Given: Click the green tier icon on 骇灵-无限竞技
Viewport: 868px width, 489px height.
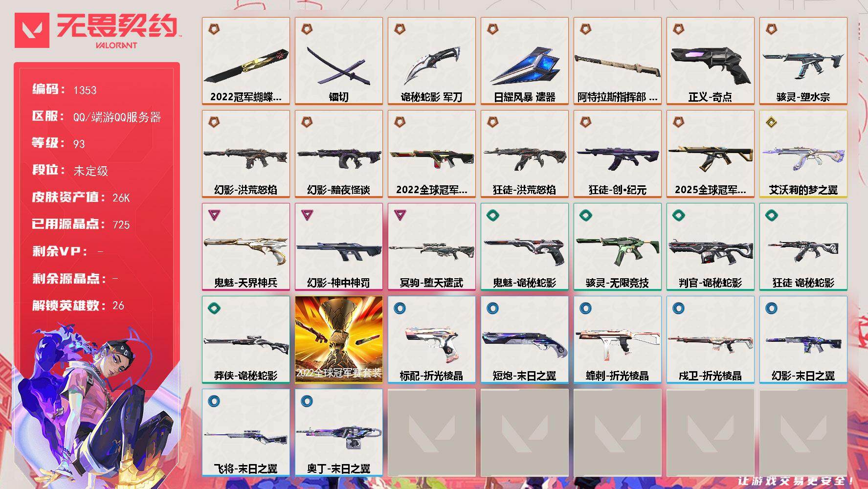Looking at the screenshot, I should coord(586,215).
